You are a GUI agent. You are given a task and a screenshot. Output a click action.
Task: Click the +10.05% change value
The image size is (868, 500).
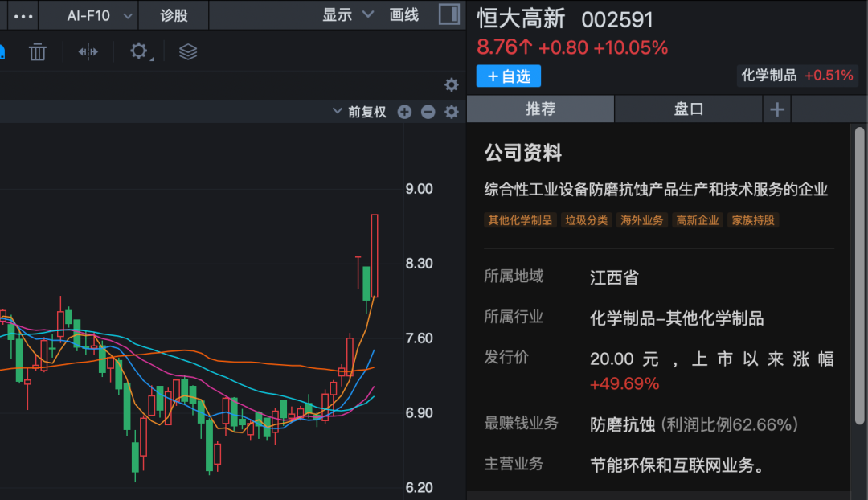pos(631,47)
